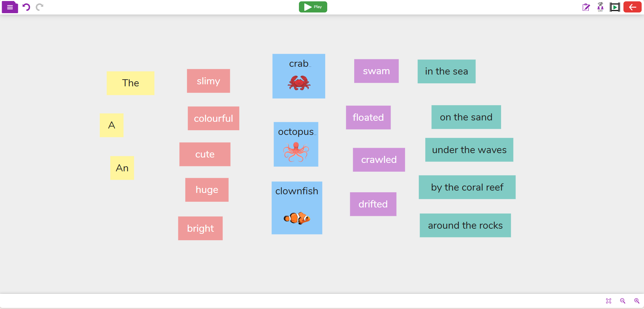Click the word card 'slimy'
The height and width of the screenshot is (309, 644).
pos(208,81)
